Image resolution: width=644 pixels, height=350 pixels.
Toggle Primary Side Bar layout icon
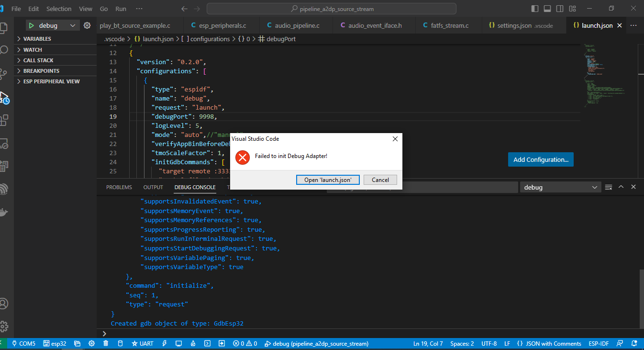pyautogui.click(x=535, y=9)
